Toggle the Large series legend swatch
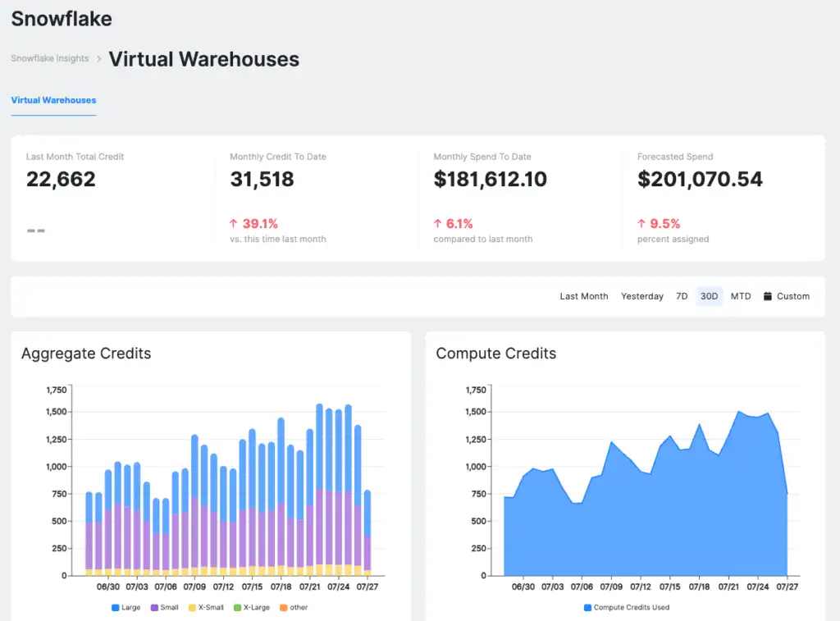Image resolution: width=840 pixels, height=621 pixels. click(115, 608)
